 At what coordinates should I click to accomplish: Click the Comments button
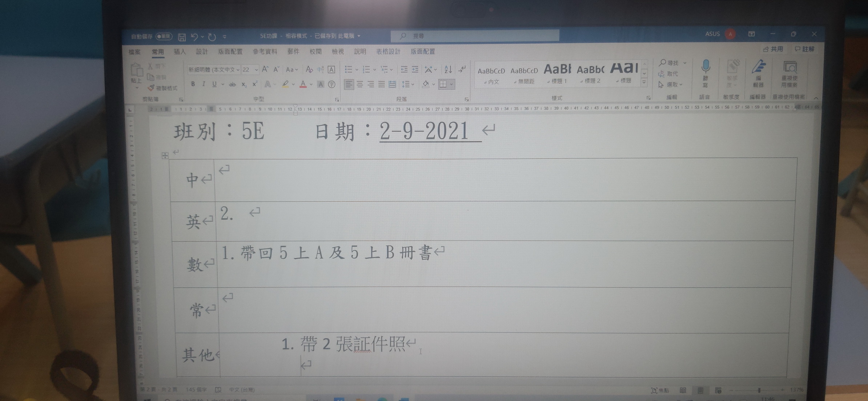point(804,49)
